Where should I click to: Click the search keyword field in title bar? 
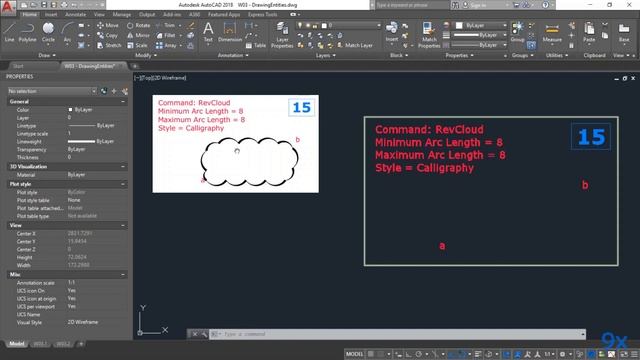pyautogui.click(x=411, y=5)
